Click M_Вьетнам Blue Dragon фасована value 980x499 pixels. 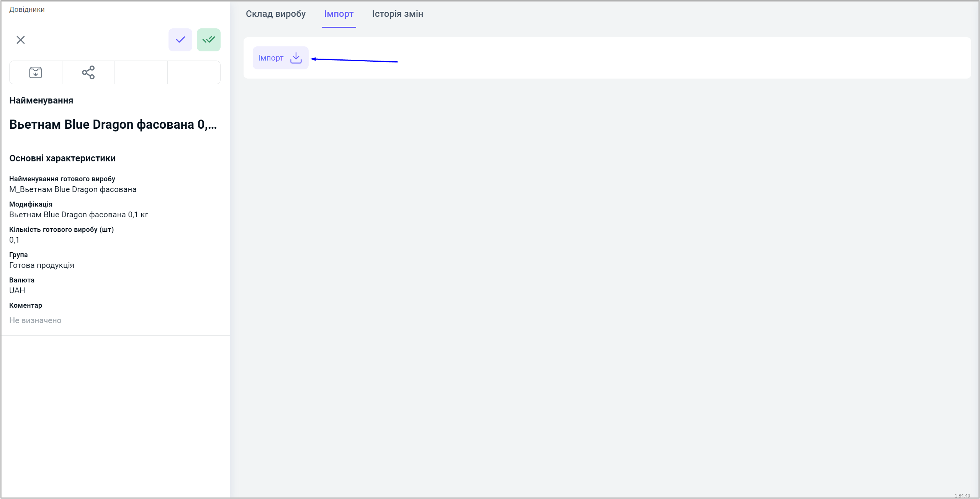tap(73, 189)
